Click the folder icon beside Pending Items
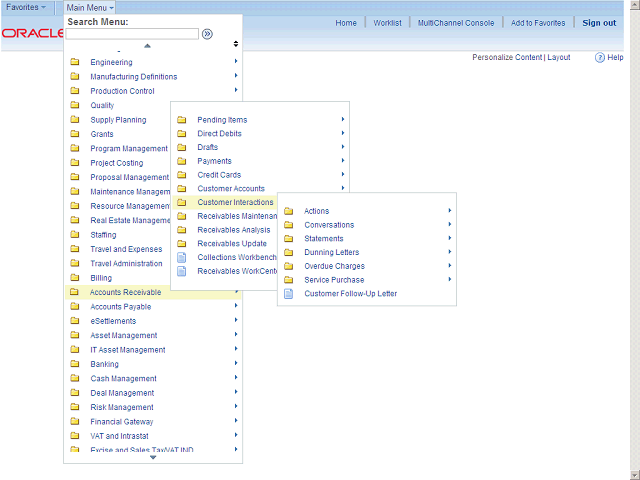Viewport: 640px width, 480px height. tap(181, 120)
